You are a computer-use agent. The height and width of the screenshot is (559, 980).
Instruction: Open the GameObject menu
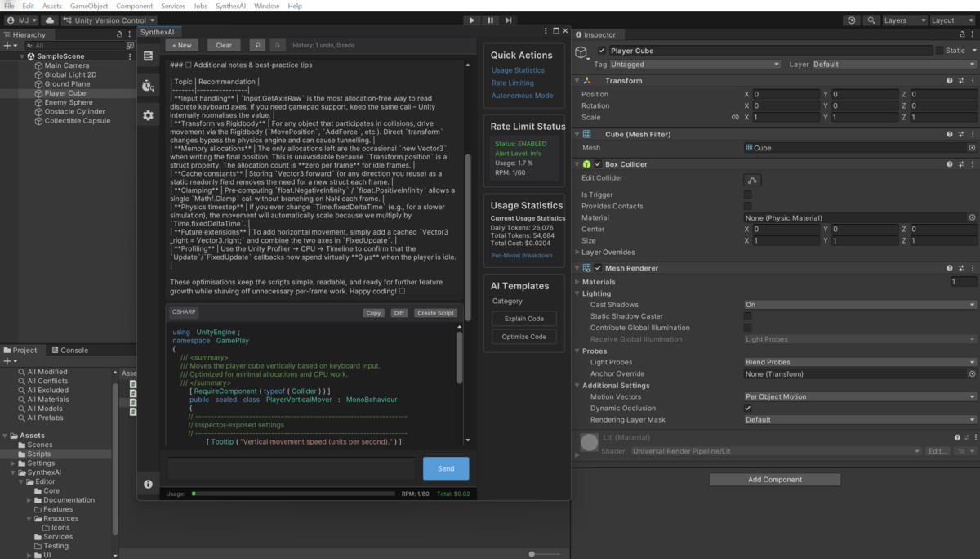pos(88,6)
